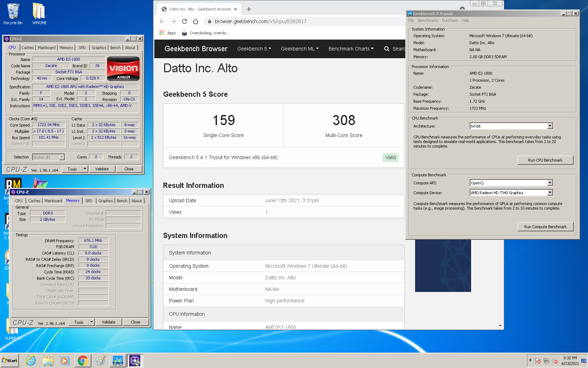This screenshot has height=368, width=588.
Task: Open Windows Media Player from taskbar
Action: (65, 361)
